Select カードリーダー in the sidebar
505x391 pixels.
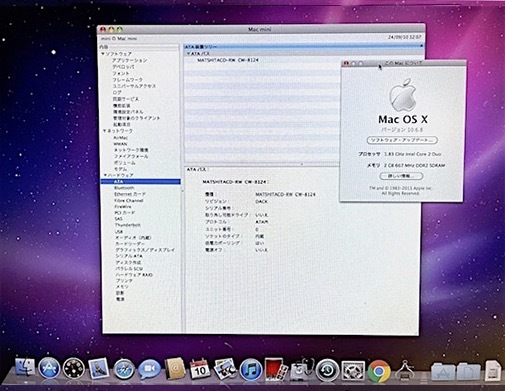[130, 244]
